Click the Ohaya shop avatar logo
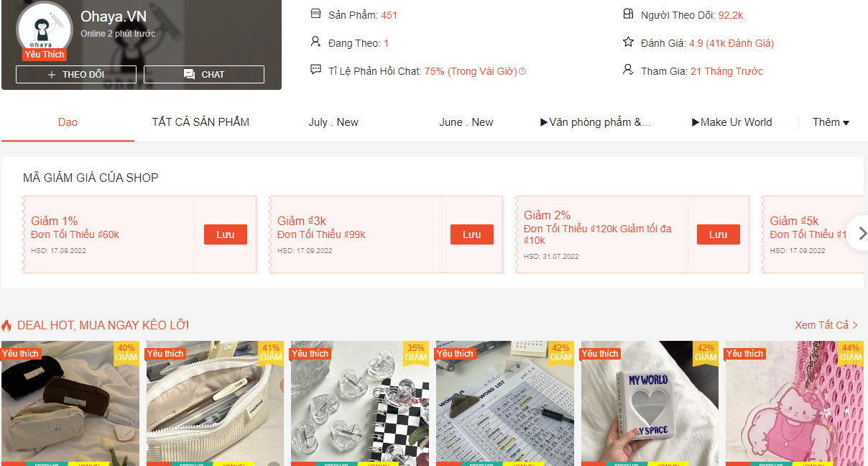 click(44, 30)
